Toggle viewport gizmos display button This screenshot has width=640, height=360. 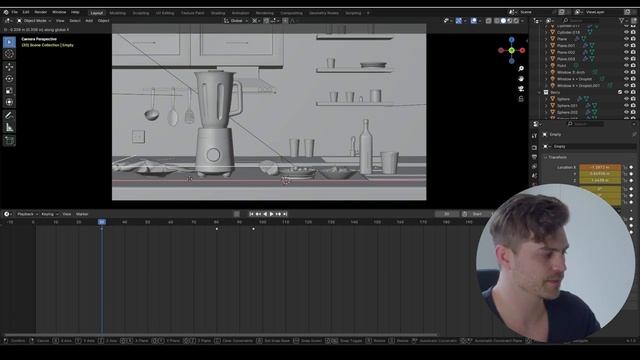(x=459, y=20)
